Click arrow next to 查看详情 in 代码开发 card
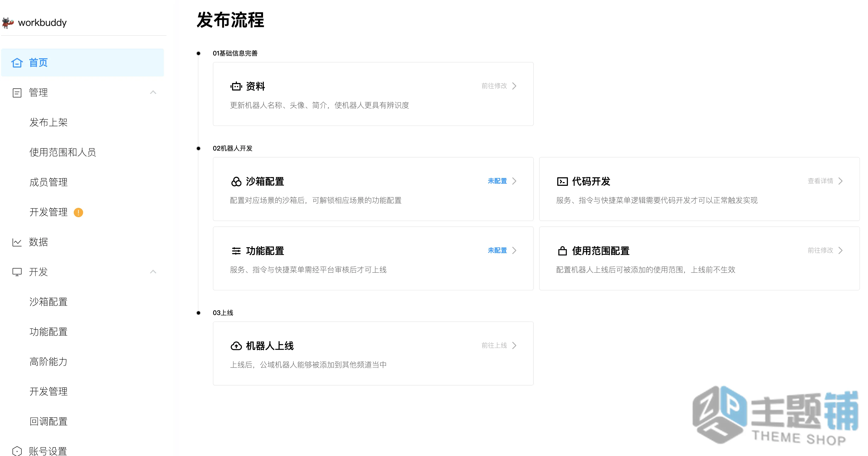 [840, 181]
